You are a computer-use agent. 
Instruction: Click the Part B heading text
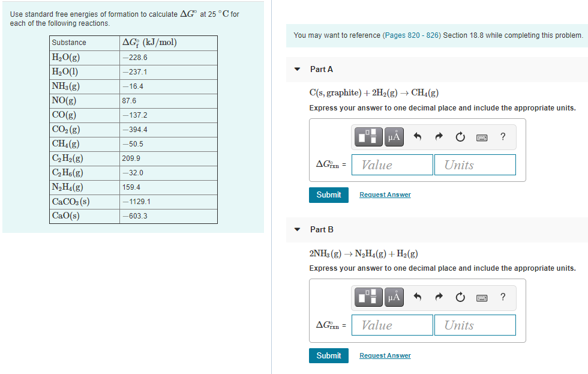[x=322, y=229]
